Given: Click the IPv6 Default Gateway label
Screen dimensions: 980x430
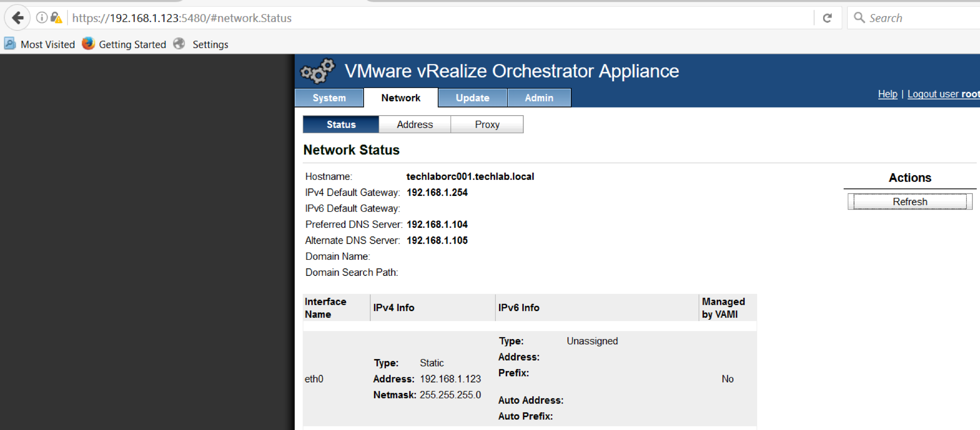Looking at the screenshot, I should pos(353,209).
